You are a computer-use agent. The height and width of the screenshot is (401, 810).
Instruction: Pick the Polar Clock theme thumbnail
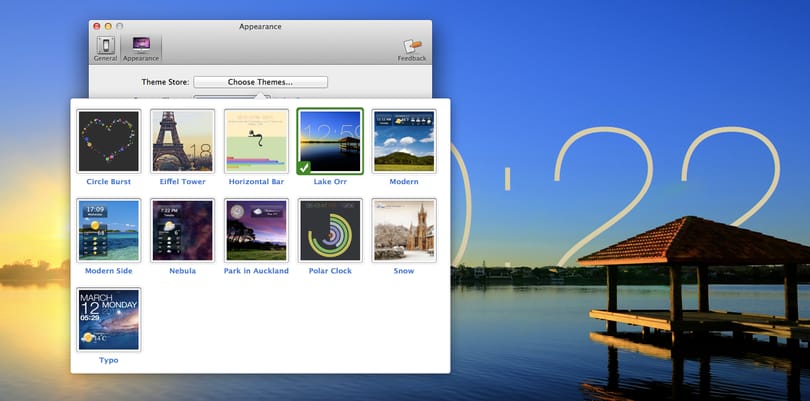[330, 230]
